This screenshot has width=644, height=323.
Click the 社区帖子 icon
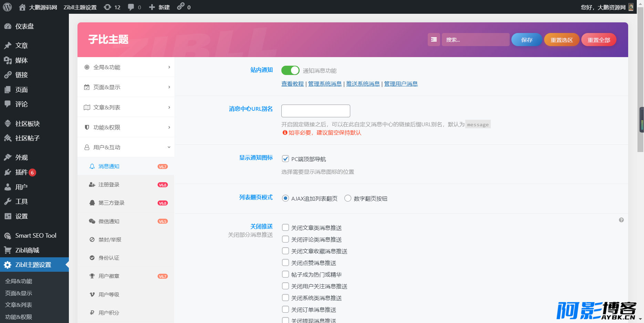8,138
